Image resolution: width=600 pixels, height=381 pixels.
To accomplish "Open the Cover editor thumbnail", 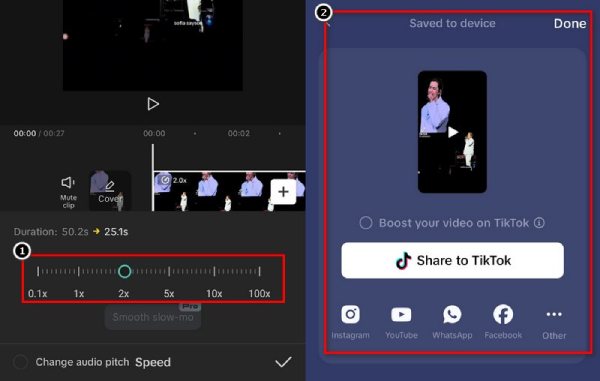I will pyautogui.click(x=110, y=191).
